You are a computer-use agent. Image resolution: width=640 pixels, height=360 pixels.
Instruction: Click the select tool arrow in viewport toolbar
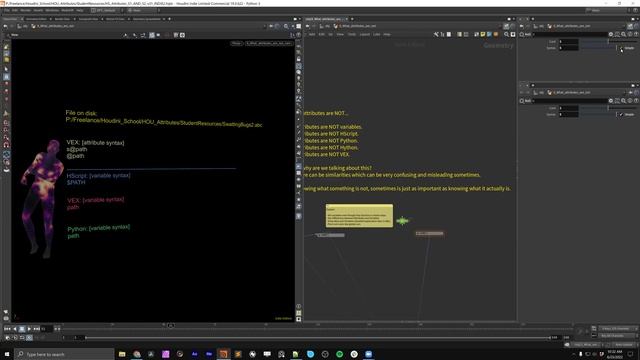point(6,69)
